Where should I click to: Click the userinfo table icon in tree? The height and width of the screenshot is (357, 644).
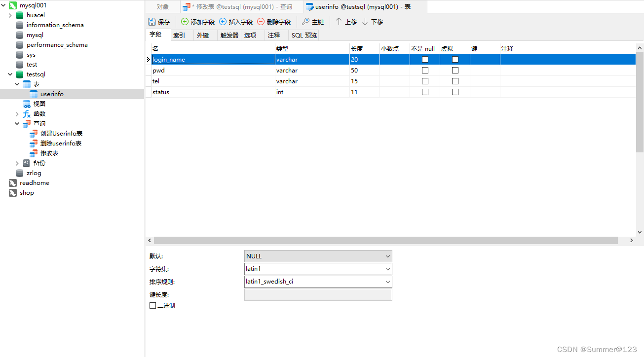coord(34,94)
